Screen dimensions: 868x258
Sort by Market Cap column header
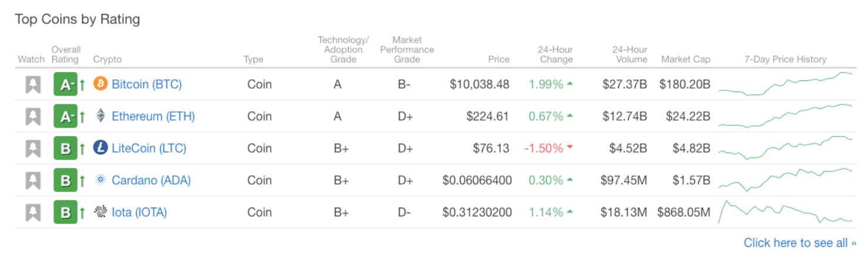coord(686,59)
